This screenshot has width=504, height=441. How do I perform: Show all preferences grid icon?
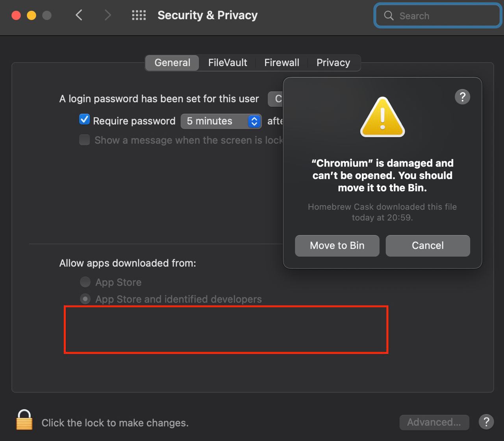tap(139, 15)
